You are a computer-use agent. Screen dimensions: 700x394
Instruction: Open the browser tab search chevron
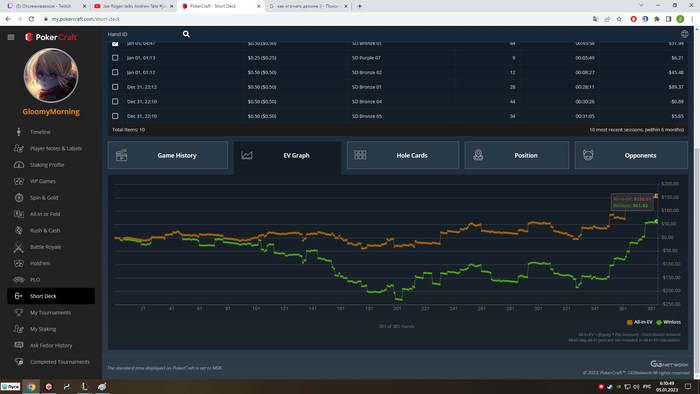point(641,6)
